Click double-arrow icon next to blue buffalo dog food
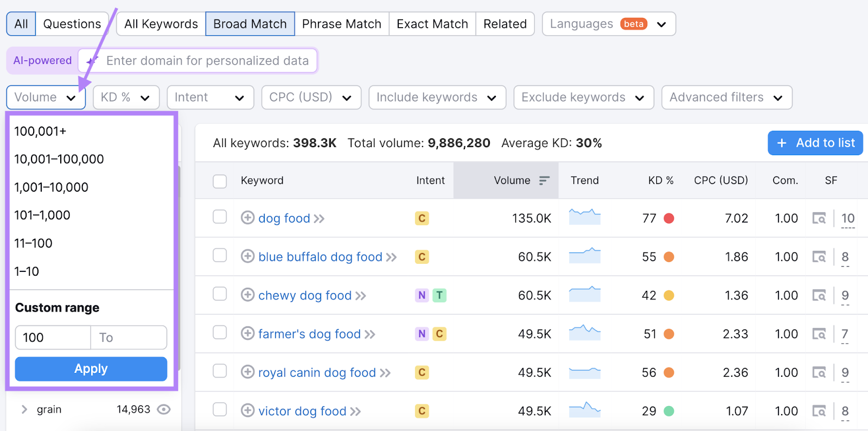Screen dimensions: 868x431 [391, 257]
